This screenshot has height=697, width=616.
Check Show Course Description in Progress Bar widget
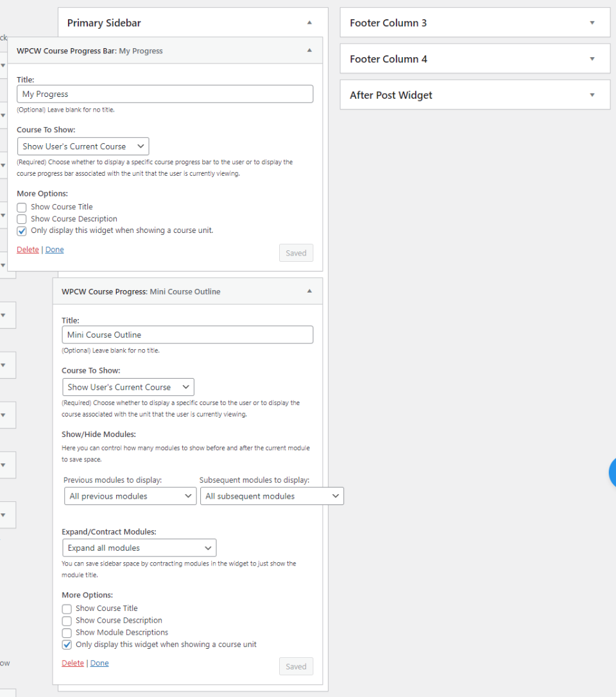pyautogui.click(x=22, y=219)
